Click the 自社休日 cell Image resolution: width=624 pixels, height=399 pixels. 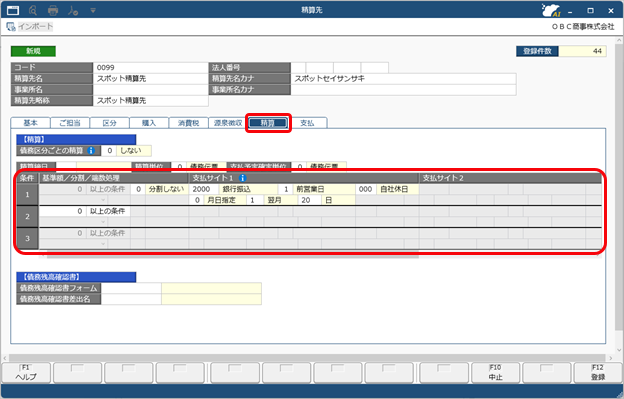[x=398, y=189]
